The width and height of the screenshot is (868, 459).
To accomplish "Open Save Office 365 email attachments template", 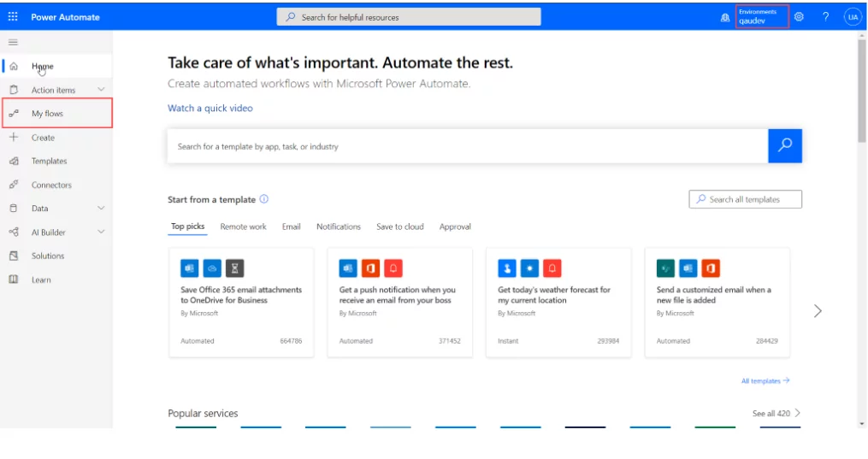I will (241, 303).
